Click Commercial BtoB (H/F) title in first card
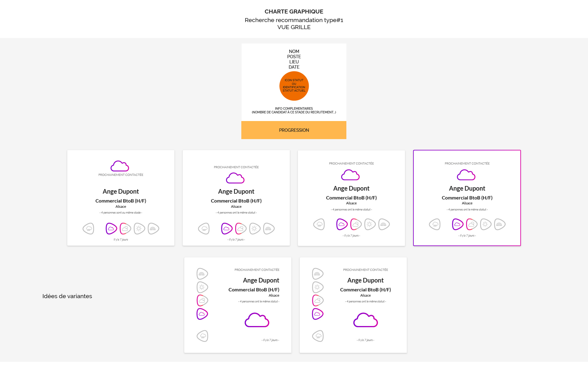588x368 pixels. point(121,201)
